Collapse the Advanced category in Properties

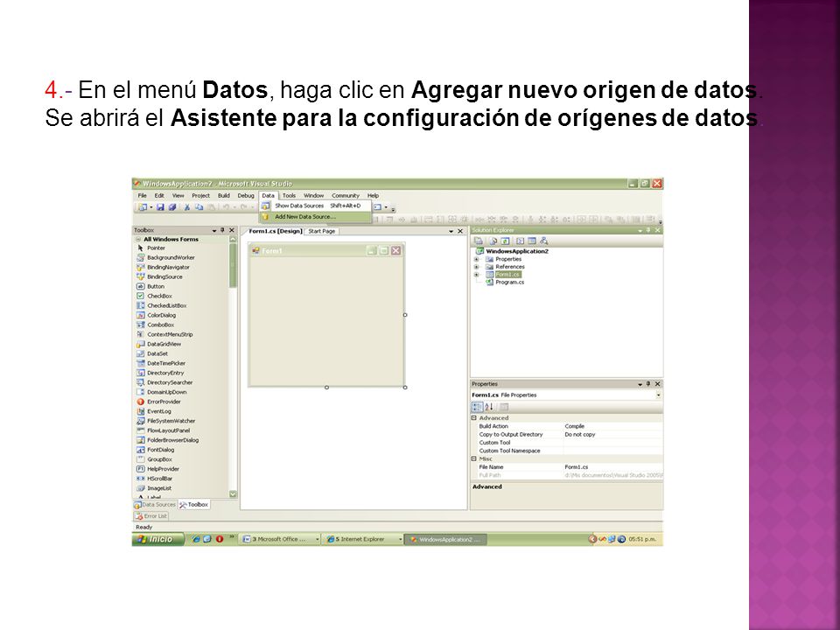tap(474, 418)
